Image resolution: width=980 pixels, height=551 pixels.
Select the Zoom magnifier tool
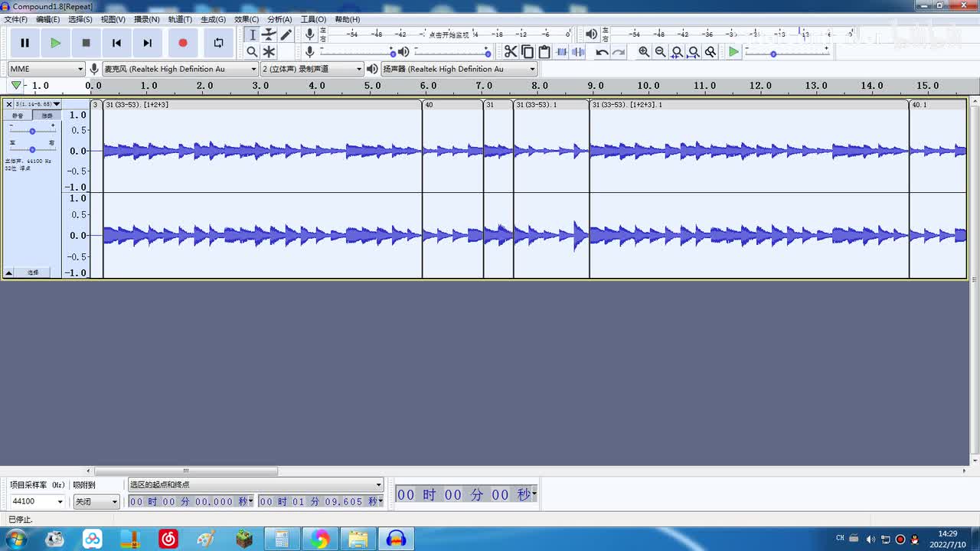252,51
